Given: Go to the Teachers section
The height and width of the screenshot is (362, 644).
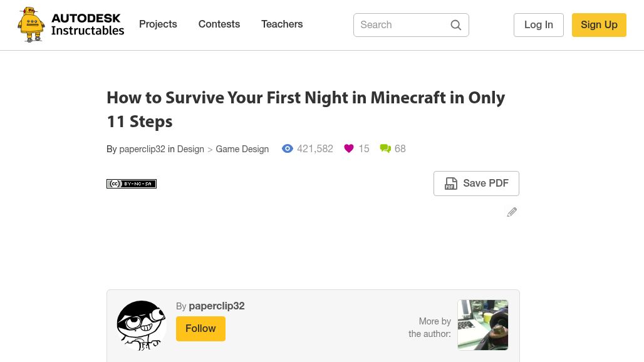Looking at the screenshot, I should point(282,24).
